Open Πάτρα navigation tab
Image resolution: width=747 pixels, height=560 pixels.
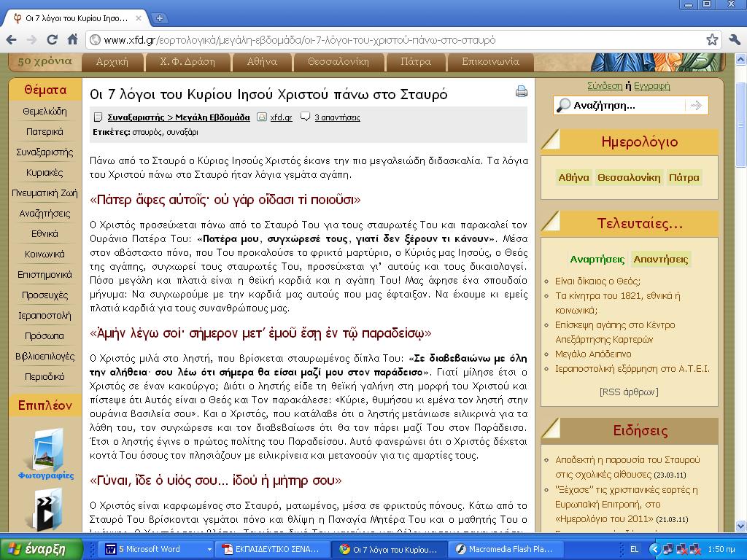coord(415,62)
